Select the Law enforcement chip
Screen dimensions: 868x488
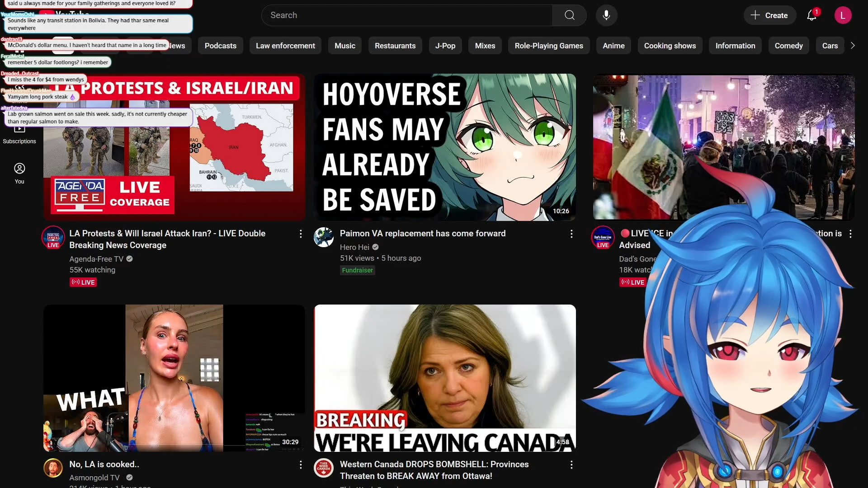pyautogui.click(x=285, y=46)
